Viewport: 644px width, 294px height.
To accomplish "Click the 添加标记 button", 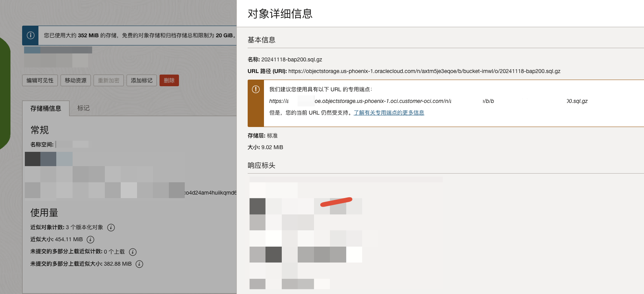I will coord(142,80).
